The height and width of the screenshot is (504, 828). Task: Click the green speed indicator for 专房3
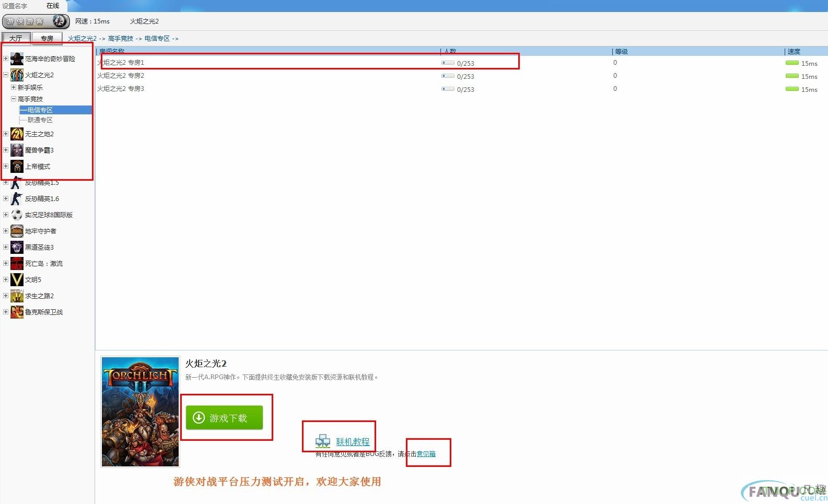[x=792, y=89]
